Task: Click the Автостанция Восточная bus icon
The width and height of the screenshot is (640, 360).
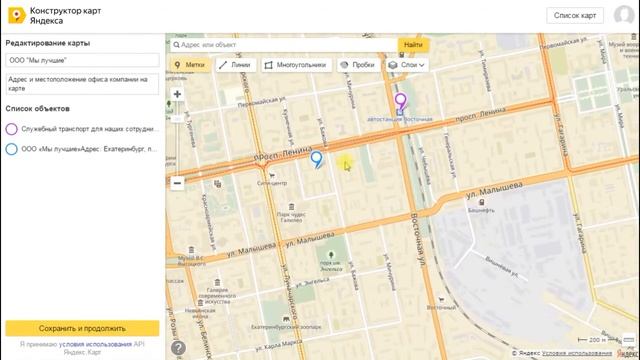Action: pos(400,112)
